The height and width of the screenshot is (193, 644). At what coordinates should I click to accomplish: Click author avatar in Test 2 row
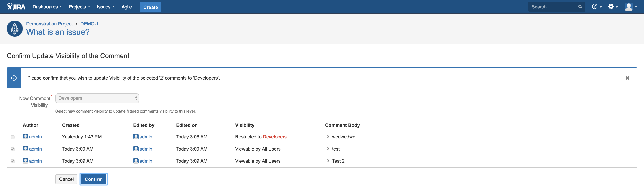click(x=25, y=161)
